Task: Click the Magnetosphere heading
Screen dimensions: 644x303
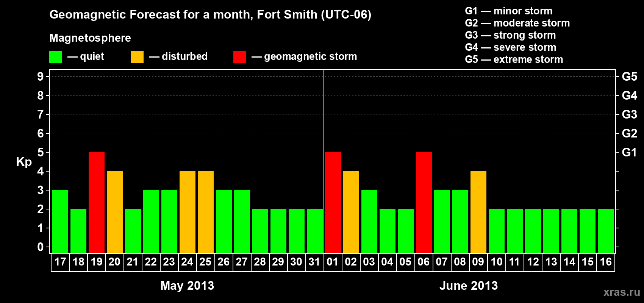Action: pos(90,38)
